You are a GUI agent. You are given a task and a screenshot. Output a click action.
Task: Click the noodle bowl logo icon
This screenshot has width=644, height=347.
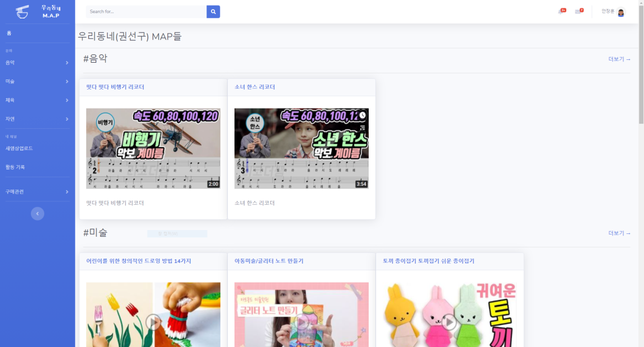coord(22,12)
